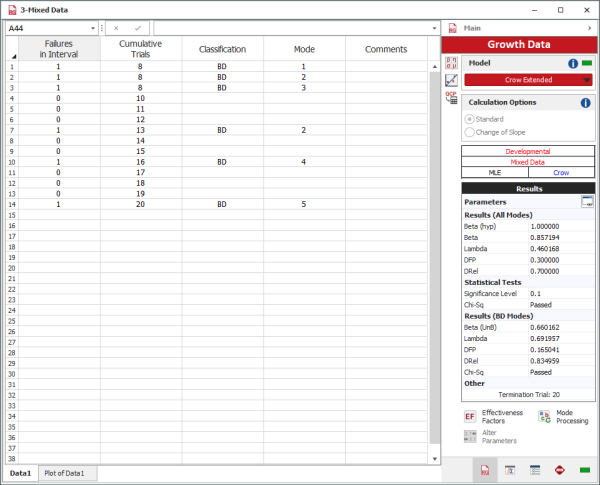Switch to the Plot of Data1 tab

pyautogui.click(x=64, y=473)
